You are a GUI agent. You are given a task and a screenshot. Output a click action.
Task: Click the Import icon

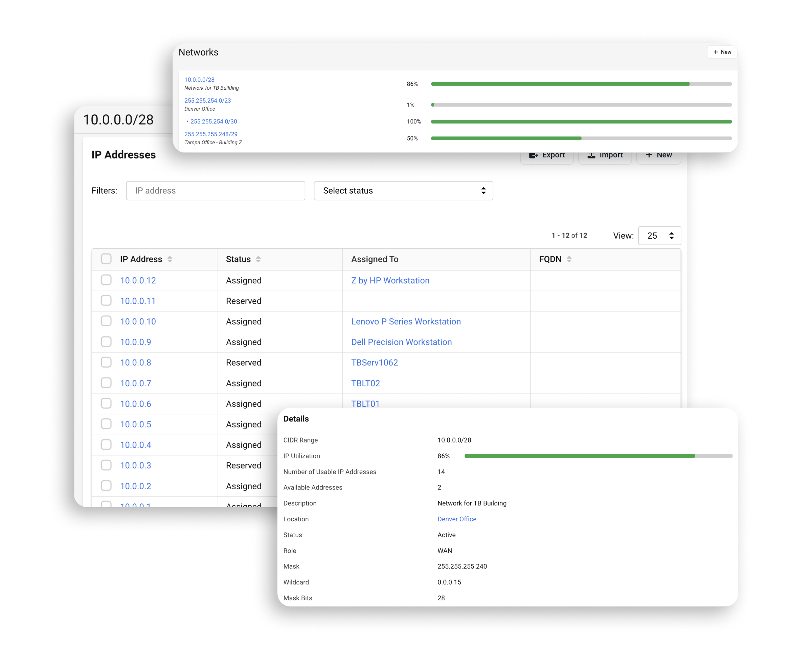point(591,155)
